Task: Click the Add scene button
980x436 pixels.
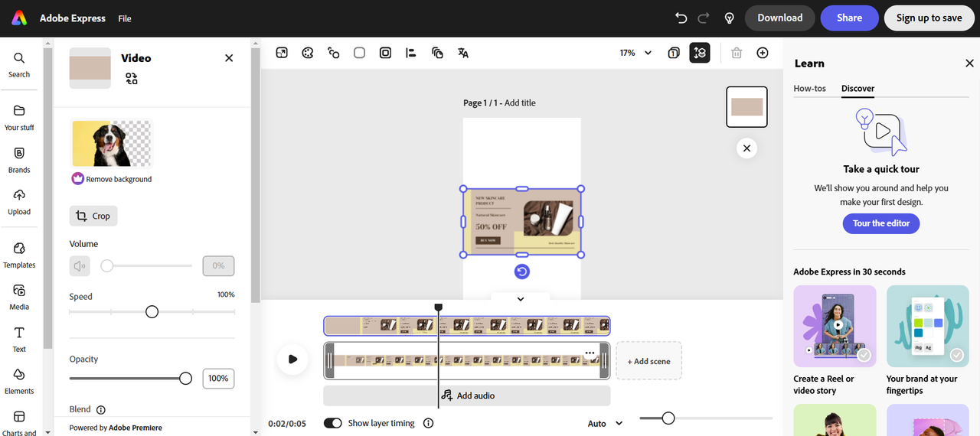Action: pyautogui.click(x=648, y=361)
